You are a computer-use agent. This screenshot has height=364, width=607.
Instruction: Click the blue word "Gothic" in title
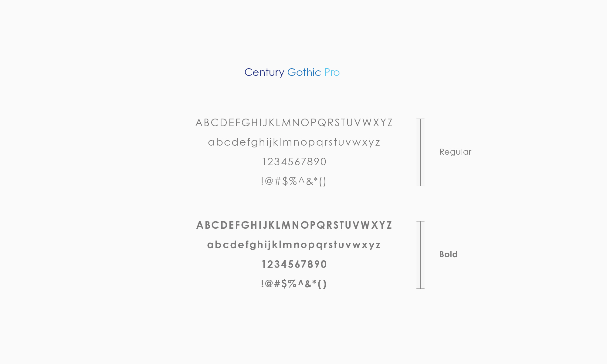pyautogui.click(x=304, y=72)
